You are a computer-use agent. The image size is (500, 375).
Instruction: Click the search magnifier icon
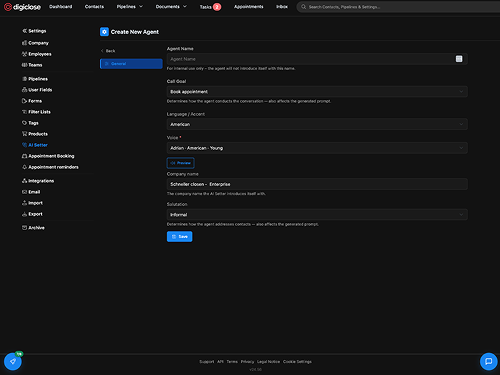point(303,7)
